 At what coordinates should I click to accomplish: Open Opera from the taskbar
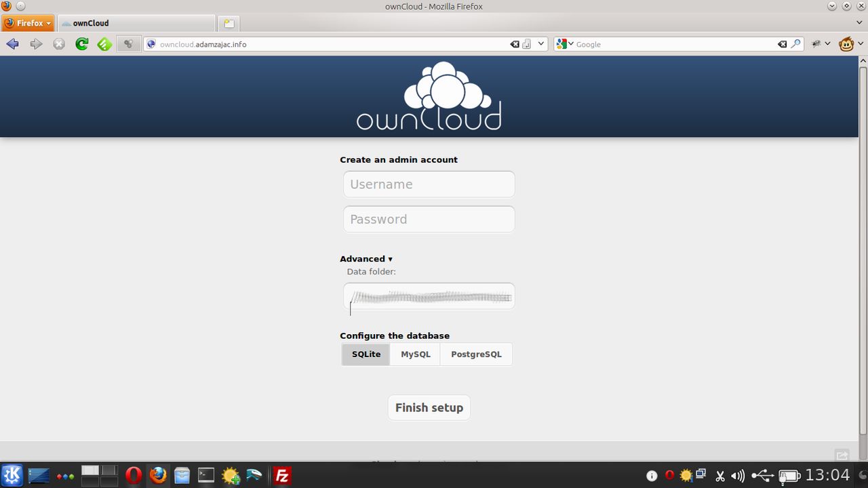[x=134, y=476]
